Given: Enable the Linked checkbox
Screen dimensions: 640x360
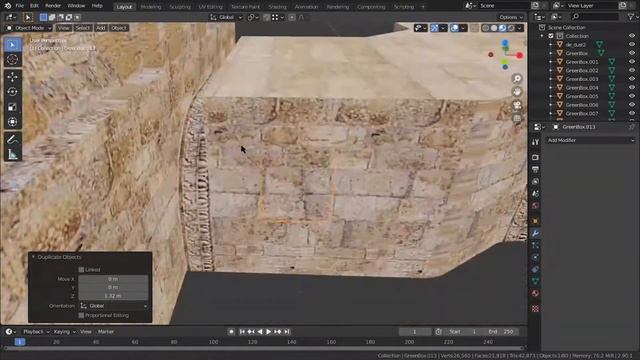Looking at the screenshot, I should tap(81, 269).
